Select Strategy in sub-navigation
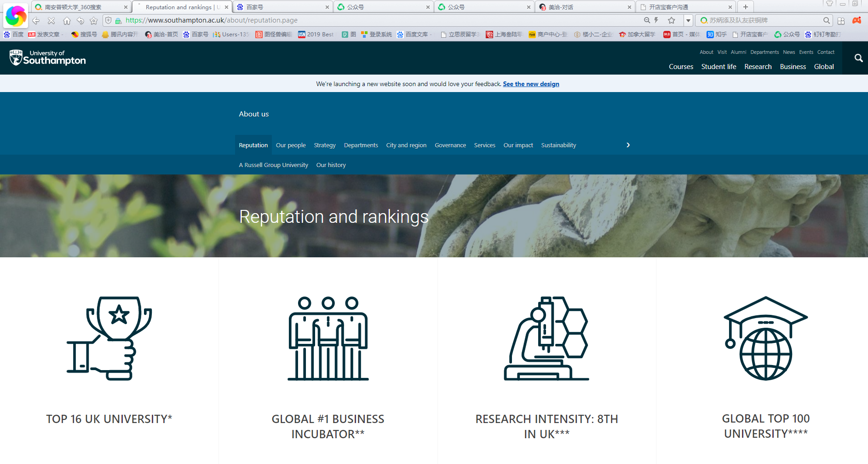The image size is (868, 464). point(325,145)
